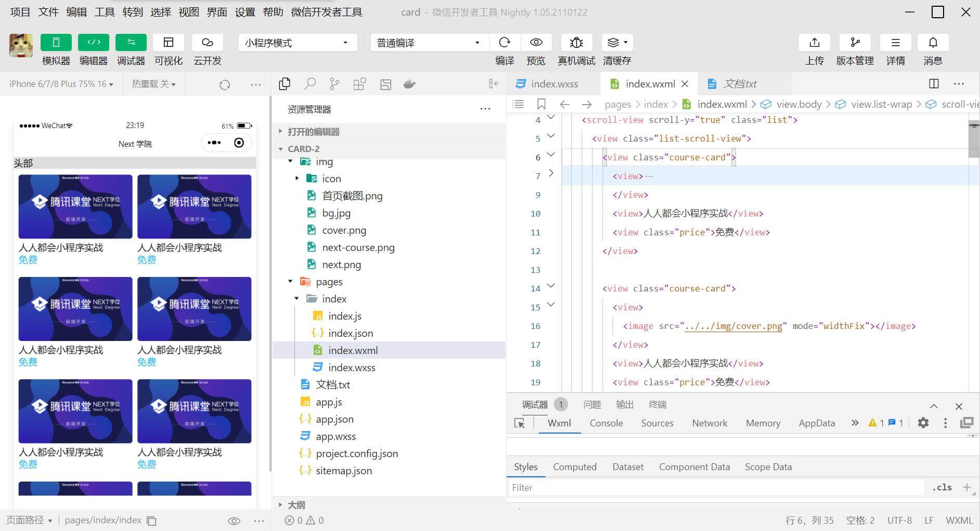
Task: Open devtools settings gear
Action: click(923, 423)
